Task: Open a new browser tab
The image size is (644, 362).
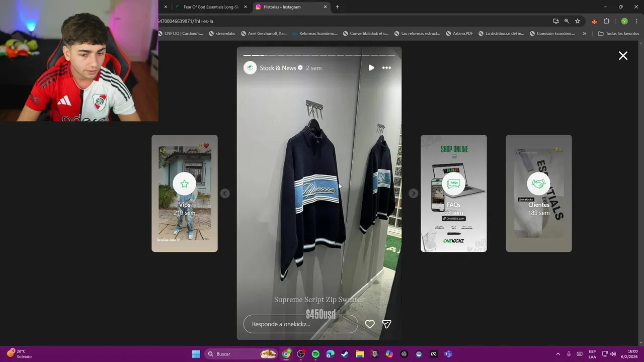Action: coord(337,7)
